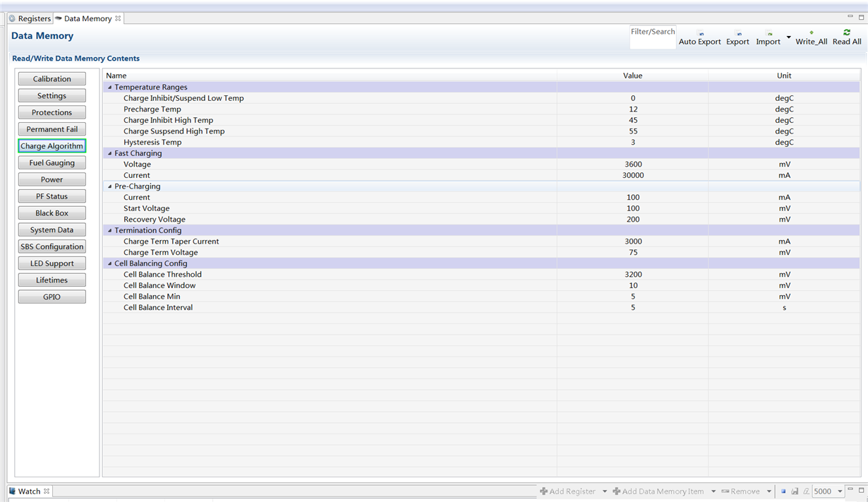Close the Data Memory tab with its X icon
The image size is (868, 502).
click(x=118, y=18)
